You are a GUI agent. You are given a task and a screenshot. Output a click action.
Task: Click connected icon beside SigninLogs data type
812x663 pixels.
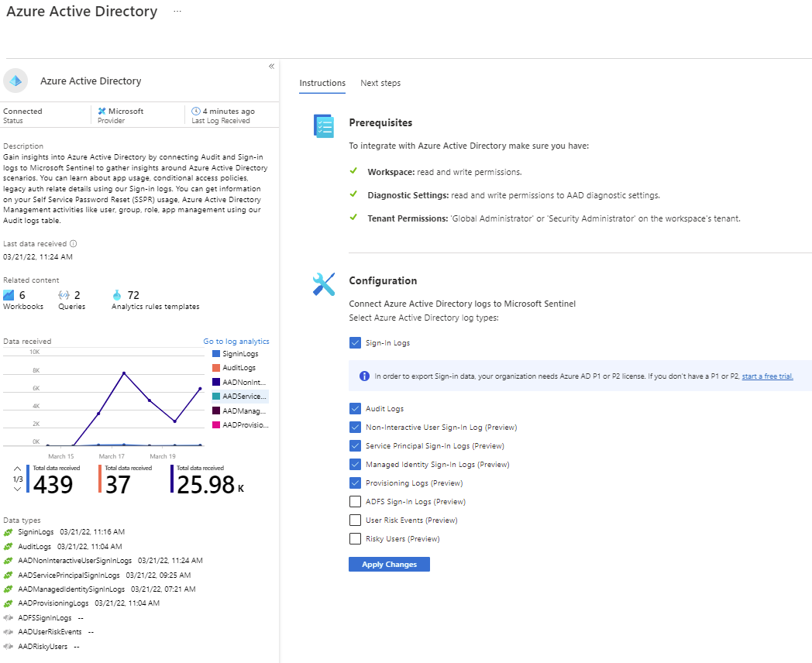[x=8, y=532]
